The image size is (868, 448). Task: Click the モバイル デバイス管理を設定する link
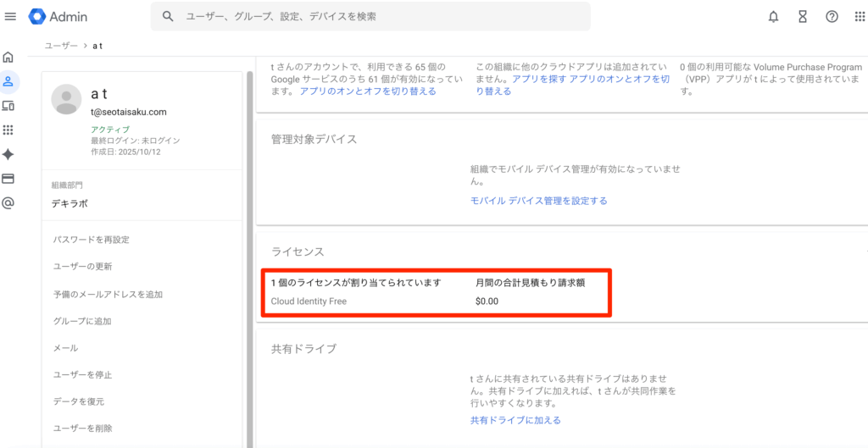point(538,201)
